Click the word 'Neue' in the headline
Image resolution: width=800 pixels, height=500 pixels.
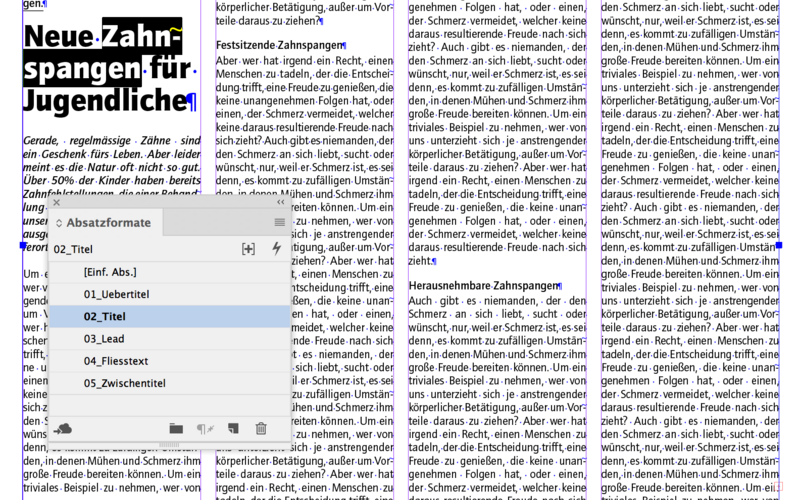pos(58,36)
